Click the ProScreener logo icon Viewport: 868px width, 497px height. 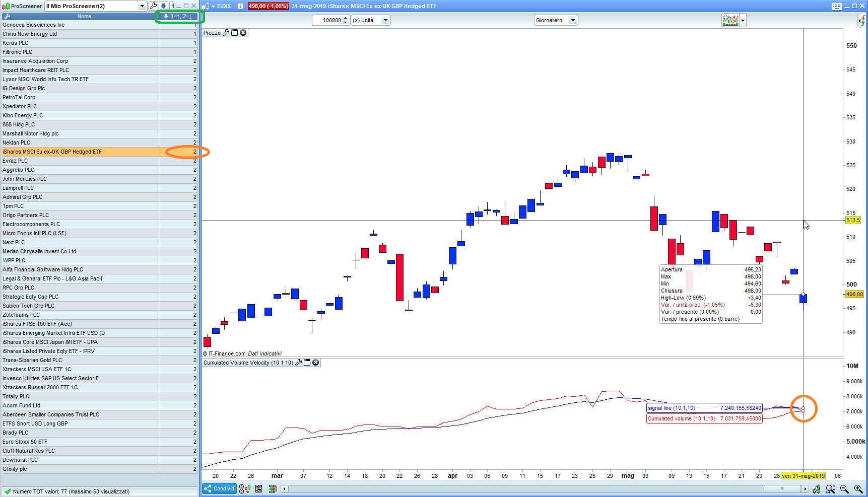(x=6, y=6)
